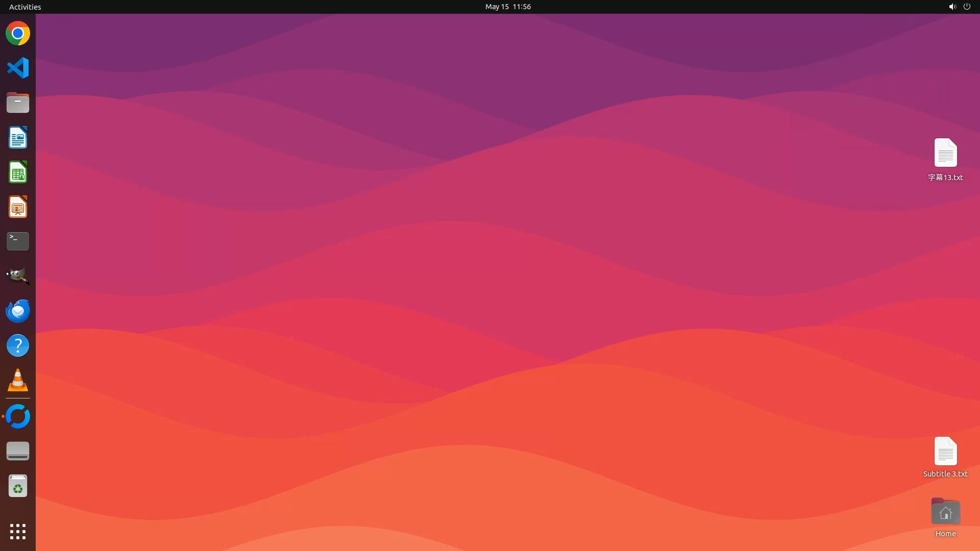Click the running blue circular-arrow app icon

(x=18, y=416)
